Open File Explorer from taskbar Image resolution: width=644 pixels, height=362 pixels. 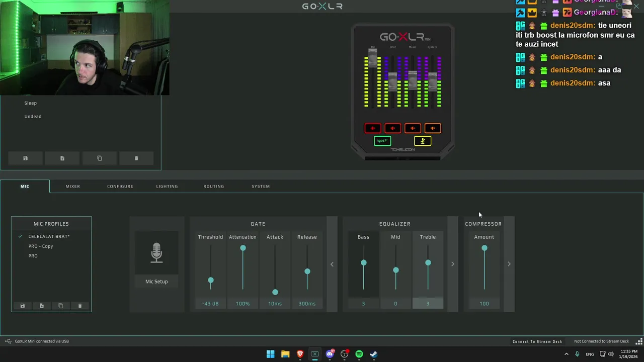pos(285,354)
